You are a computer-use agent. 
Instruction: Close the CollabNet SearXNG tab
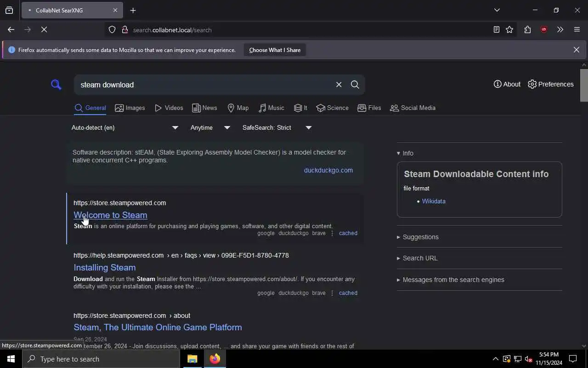115,10
